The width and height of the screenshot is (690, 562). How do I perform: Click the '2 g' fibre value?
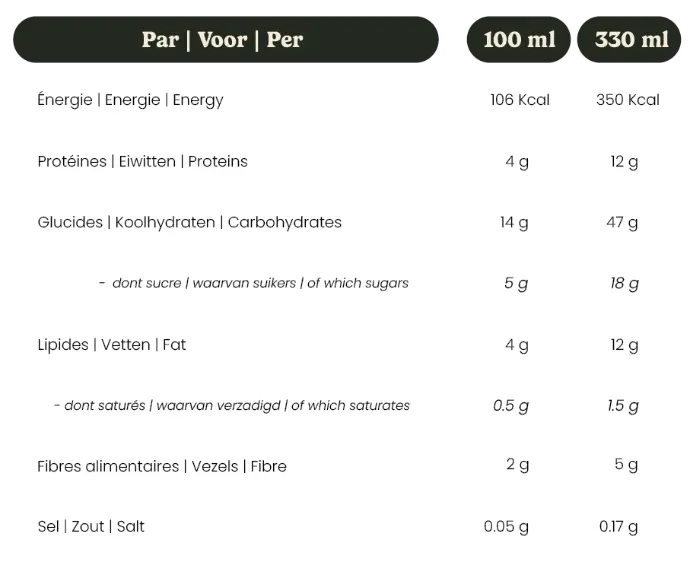click(x=517, y=464)
